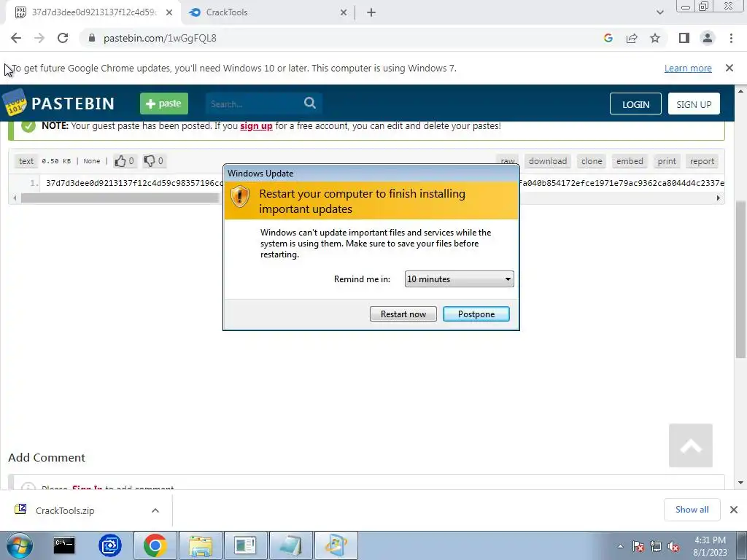Open the Learn more link

click(688, 68)
